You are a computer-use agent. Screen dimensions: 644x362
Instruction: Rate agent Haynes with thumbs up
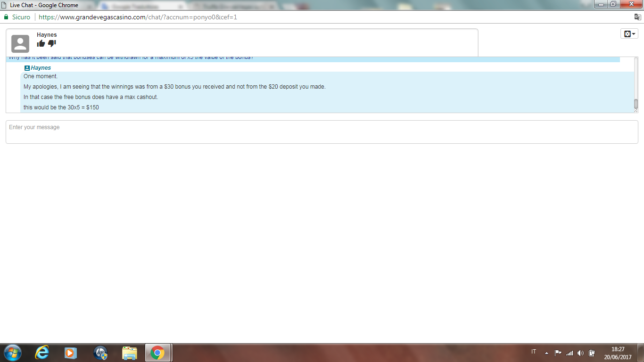[x=41, y=43]
